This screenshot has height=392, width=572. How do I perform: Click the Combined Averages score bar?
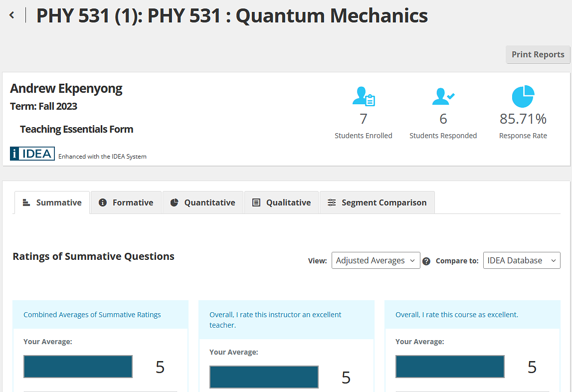click(x=78, y=367)
